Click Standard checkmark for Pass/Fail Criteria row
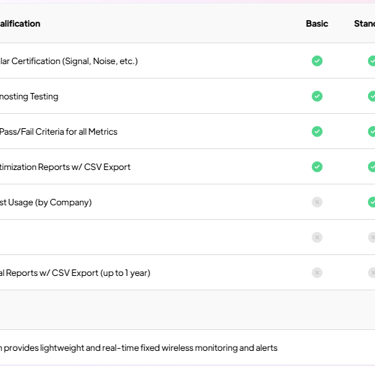This screenshot has width=375, height=366. coord(371,132)
